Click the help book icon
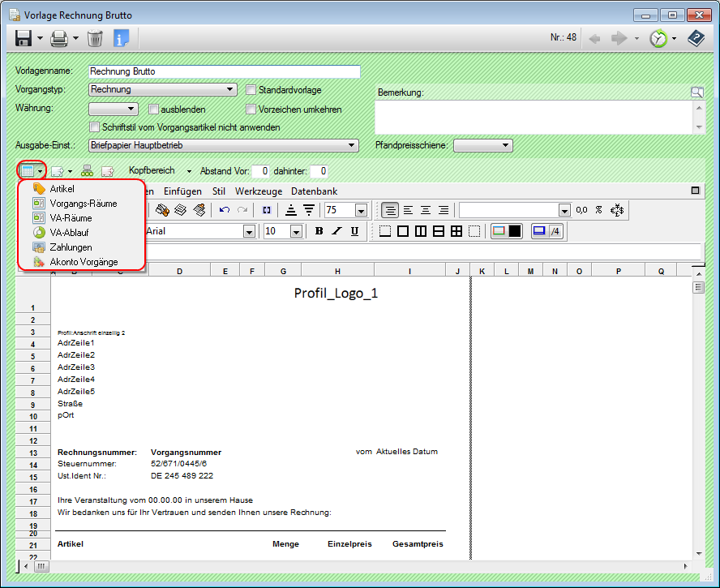This screenshot has width=720, height=588. 696,38
